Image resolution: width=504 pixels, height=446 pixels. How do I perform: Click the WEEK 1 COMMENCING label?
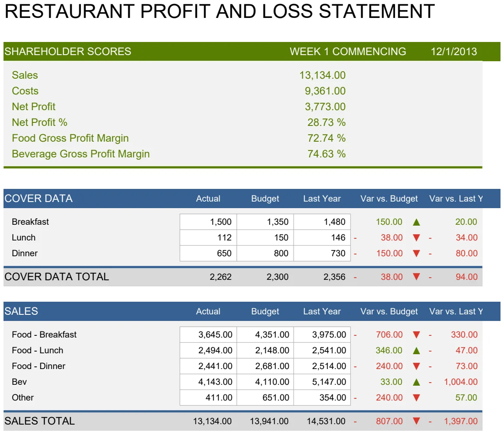348,52
